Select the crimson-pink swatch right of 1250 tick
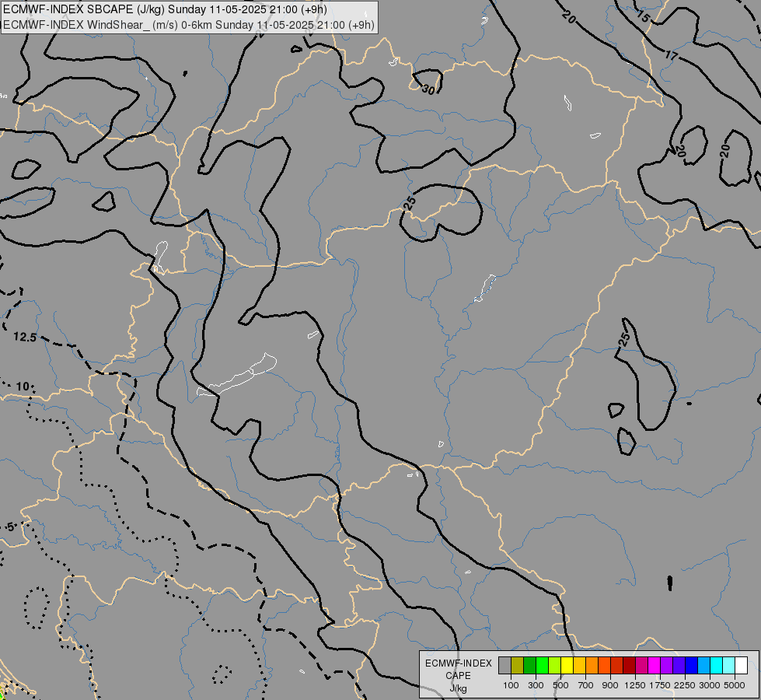This screenshot has width=761, height=700. [641, 665]
